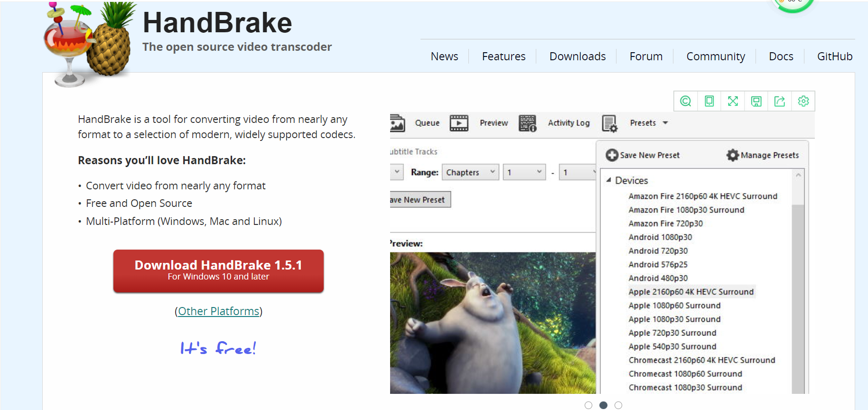Viewport: 868px width, 410px height.
Task: Click the Save New Preset plus icon
Action: (x=612, y=155)
